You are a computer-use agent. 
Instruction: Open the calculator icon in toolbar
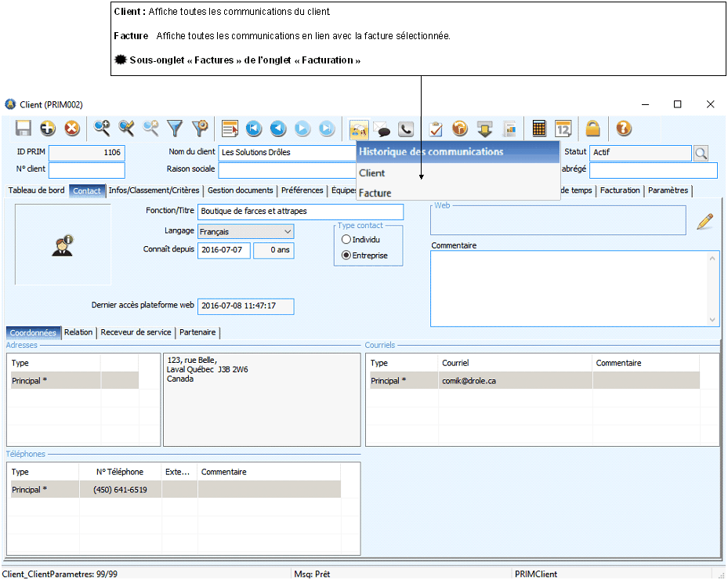[539, 129]
